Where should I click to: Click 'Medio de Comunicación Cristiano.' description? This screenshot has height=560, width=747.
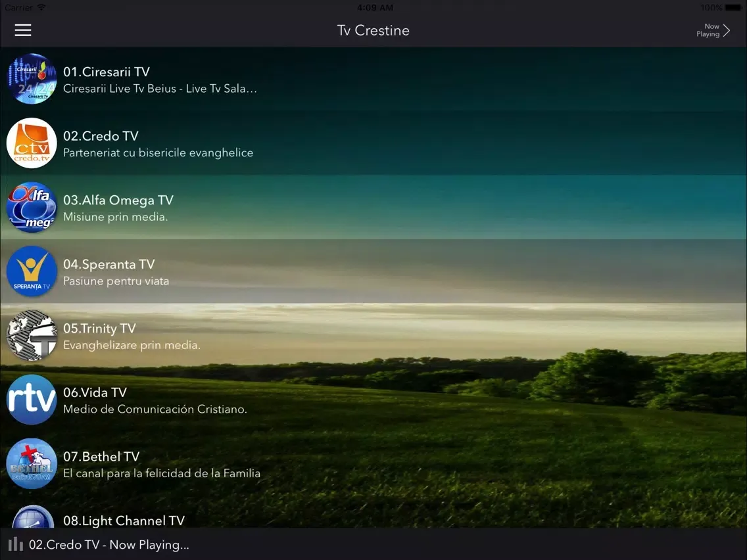(x=155, y=409)
